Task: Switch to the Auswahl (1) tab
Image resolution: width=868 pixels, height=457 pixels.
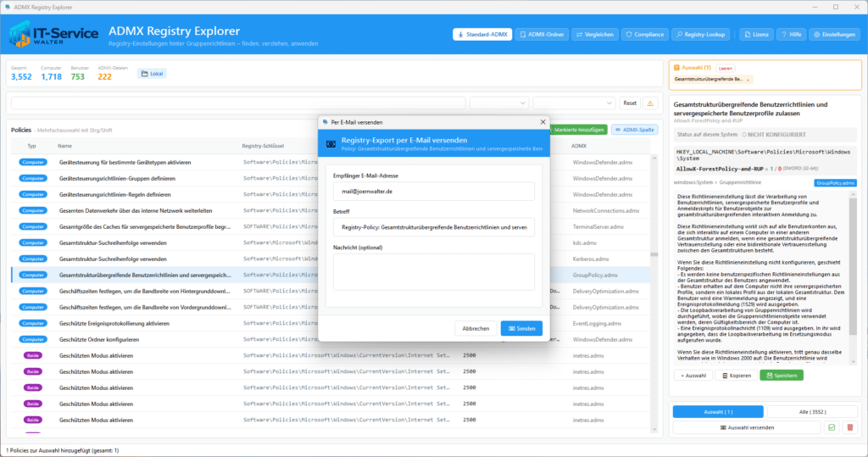Action: (718, 411)
